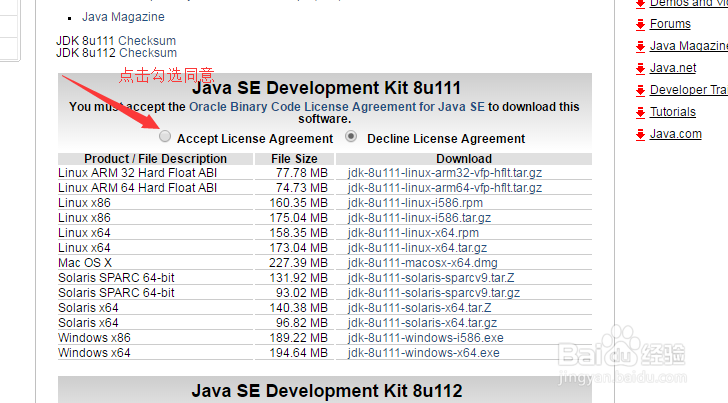
Task: Download jdk-8u111-macosx-x64.dmg
Action: pyautogui.click(x=422, y=263)
